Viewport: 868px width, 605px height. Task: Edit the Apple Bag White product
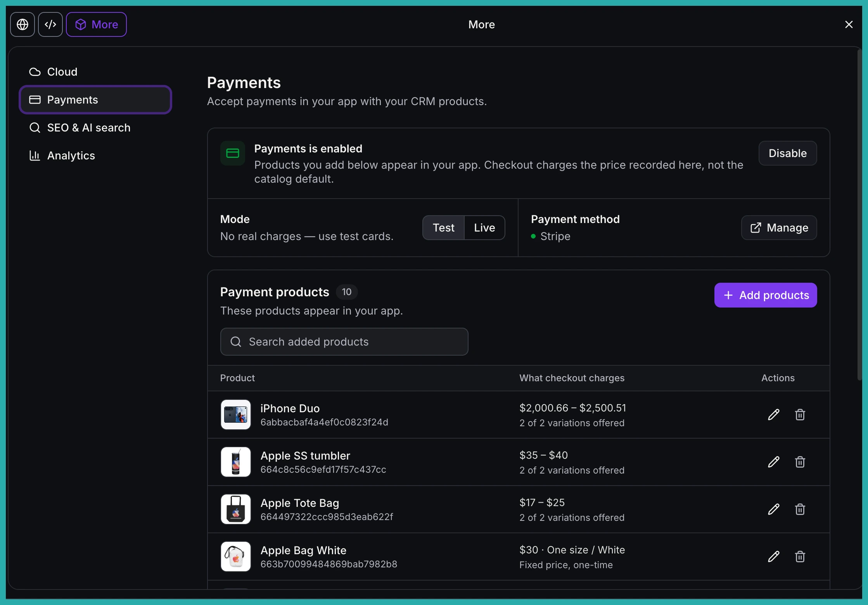point(774,557)
